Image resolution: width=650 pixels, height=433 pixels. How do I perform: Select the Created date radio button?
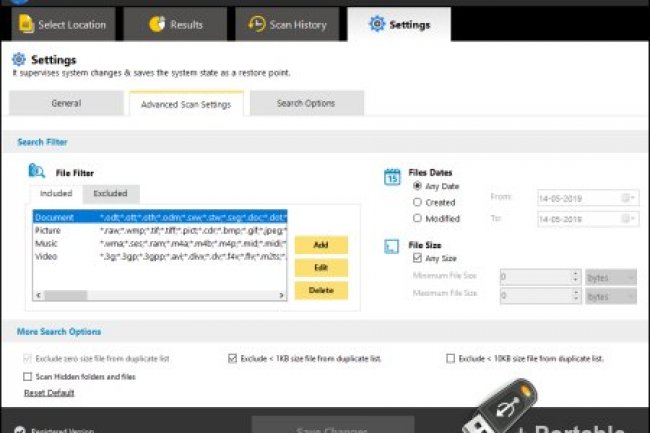[x=417, y=202]
